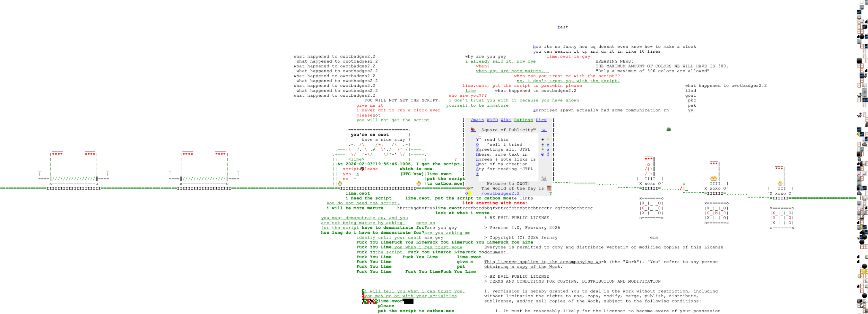
Task: Open the /main link
Action: 477,120
